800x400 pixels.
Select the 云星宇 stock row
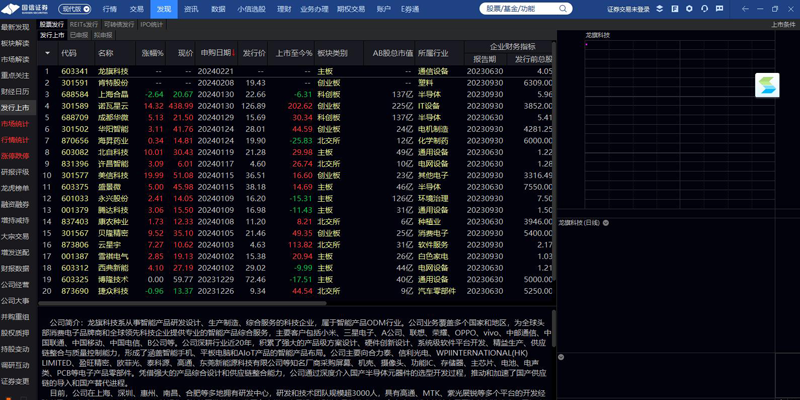297,245
